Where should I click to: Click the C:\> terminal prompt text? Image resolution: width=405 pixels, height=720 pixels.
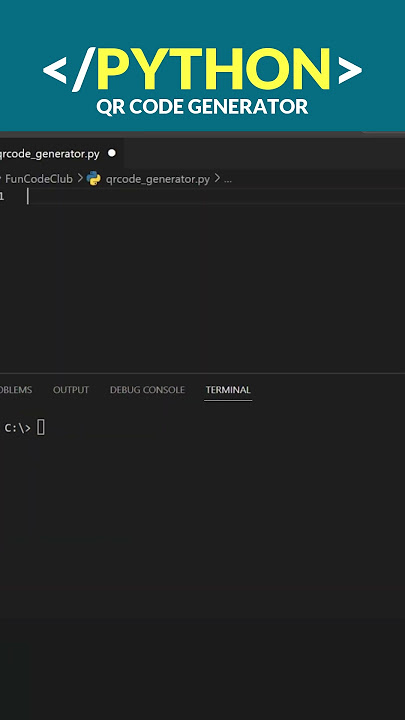[17, 428]
